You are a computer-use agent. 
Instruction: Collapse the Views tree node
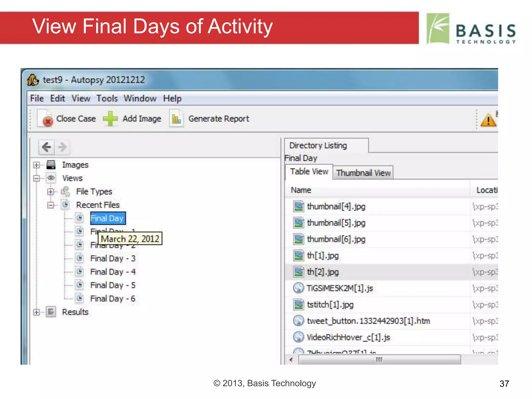click(x=37, y=178)
